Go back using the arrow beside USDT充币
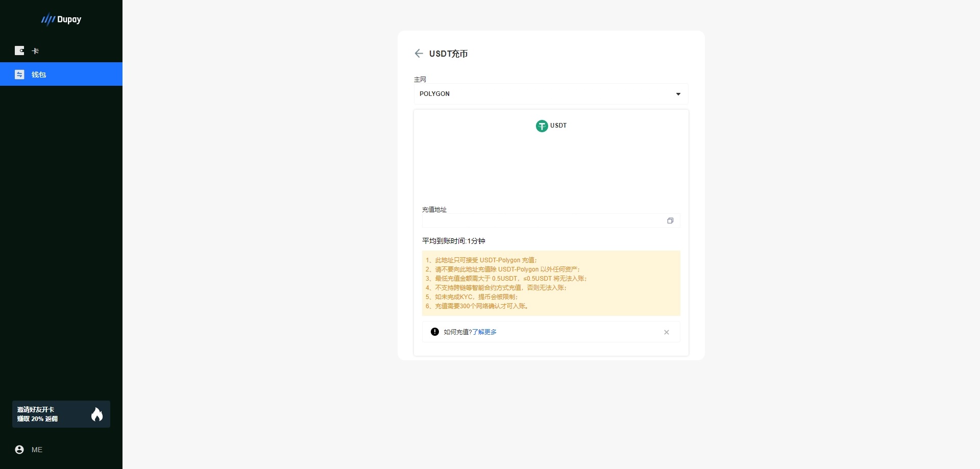This screenshot has height=469, width=980. (419, 54)
